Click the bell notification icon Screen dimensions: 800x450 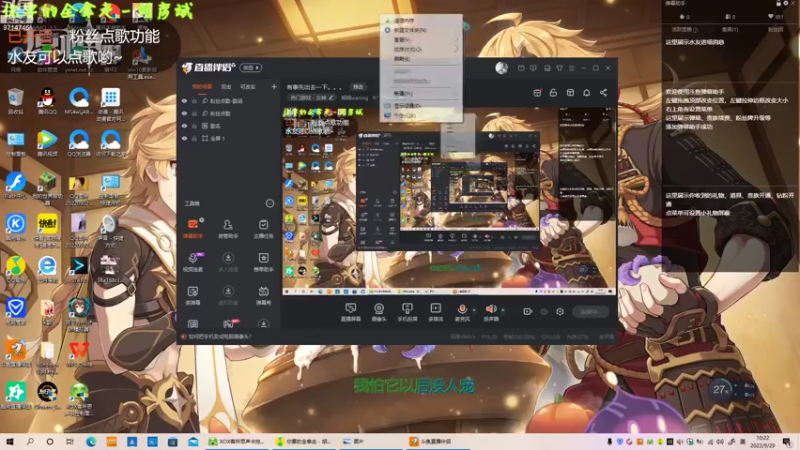coord(587,93)
